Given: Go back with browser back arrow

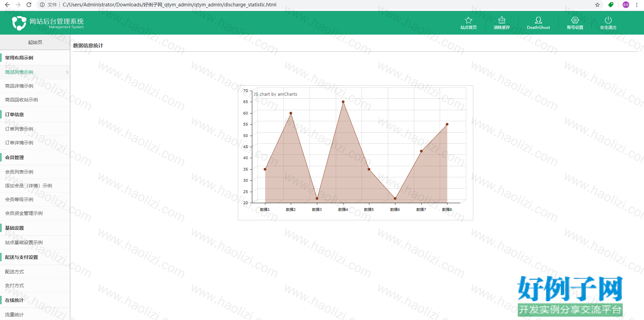Looking at the screenshot, I should coord(7,5).
